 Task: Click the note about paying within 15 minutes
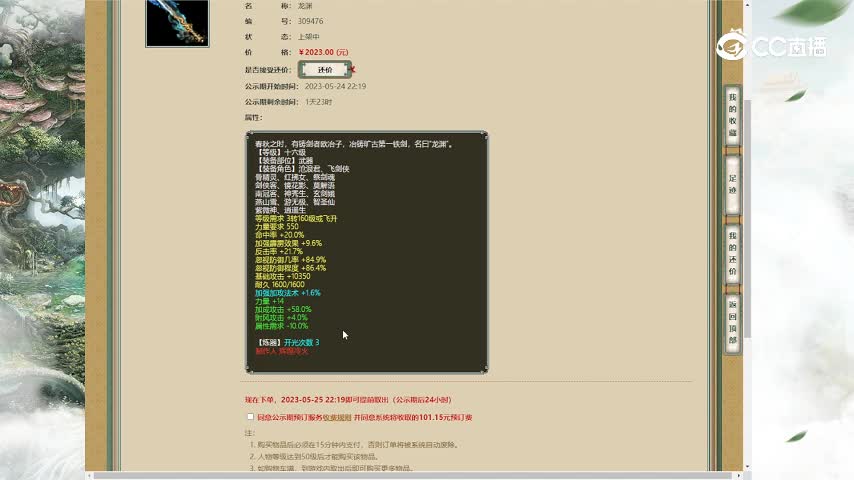(354, 445)
